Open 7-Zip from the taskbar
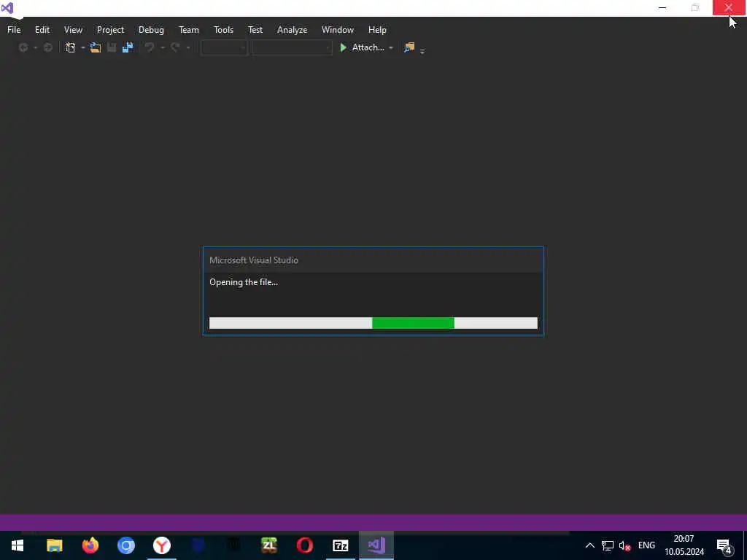Image resolution: width=747 pixels, height=560 pixels. (341, 545)
